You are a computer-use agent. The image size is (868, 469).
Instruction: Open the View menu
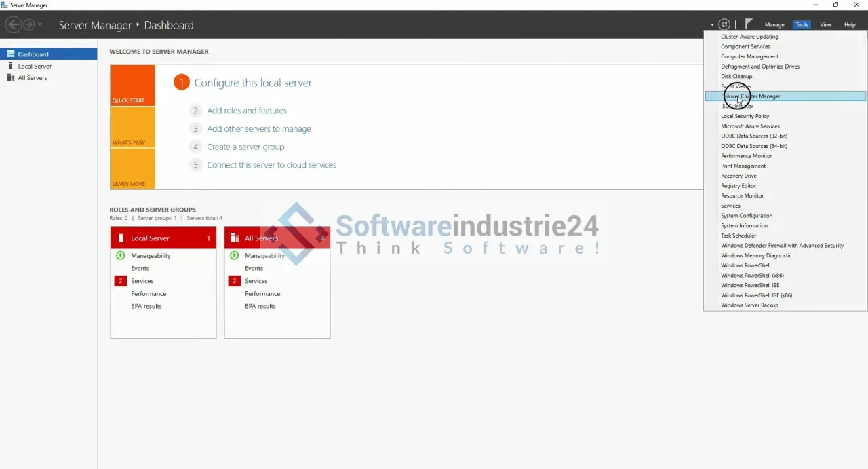pos(826,25)
